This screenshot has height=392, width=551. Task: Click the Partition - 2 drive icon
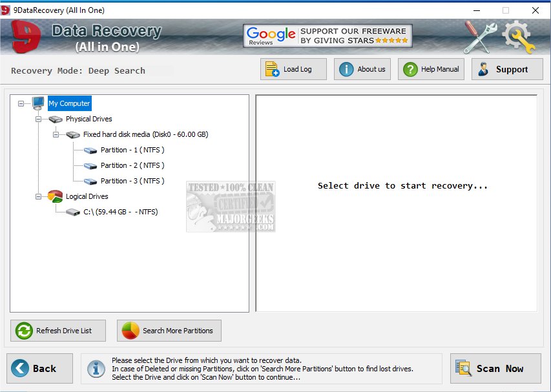pyautogui.click(x=90, y=166)
